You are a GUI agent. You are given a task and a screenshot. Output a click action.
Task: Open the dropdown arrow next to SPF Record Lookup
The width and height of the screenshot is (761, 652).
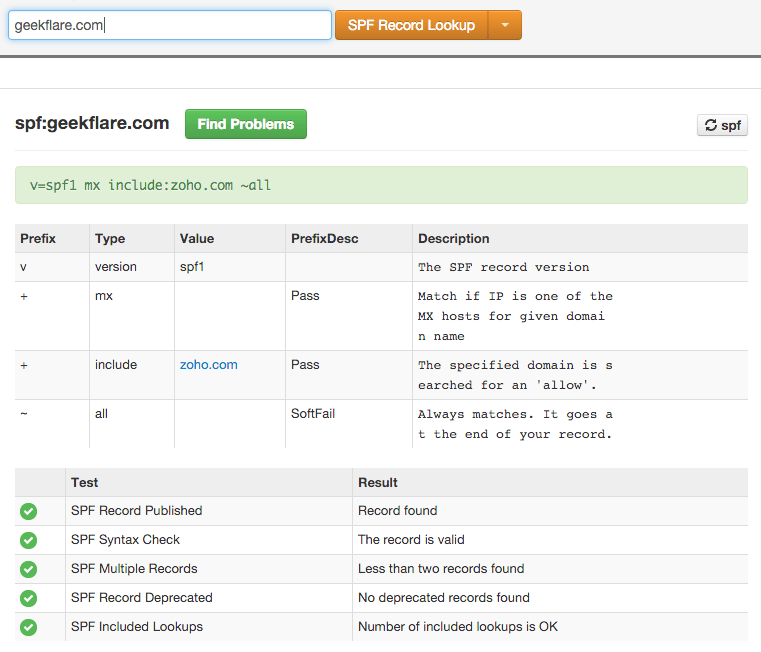(x=505, y=25)
